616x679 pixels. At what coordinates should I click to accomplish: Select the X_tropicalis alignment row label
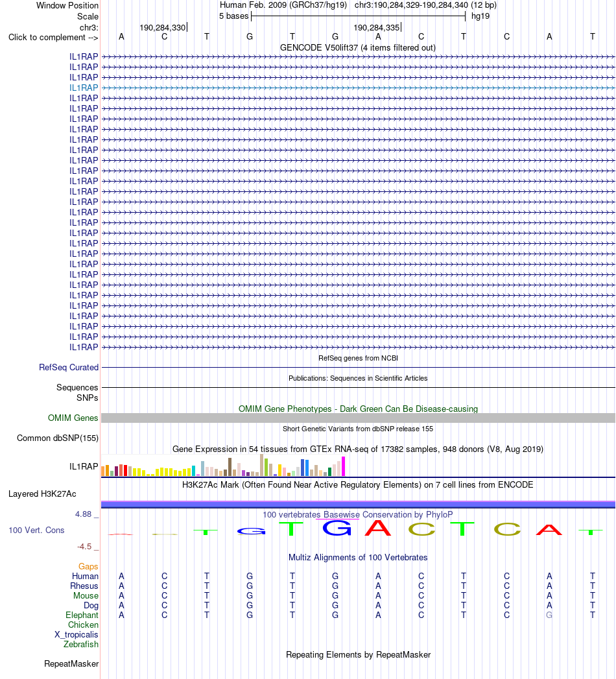[76, 634]
